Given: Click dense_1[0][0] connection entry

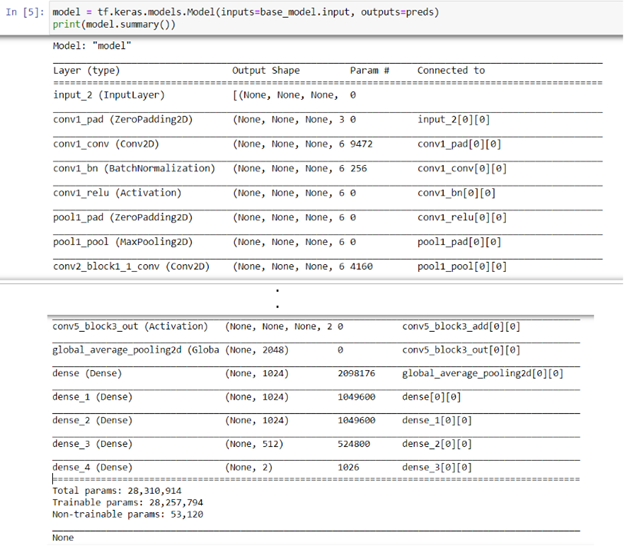Looking at the screenshot, I should pyautogui.click(x=437, y=421).
